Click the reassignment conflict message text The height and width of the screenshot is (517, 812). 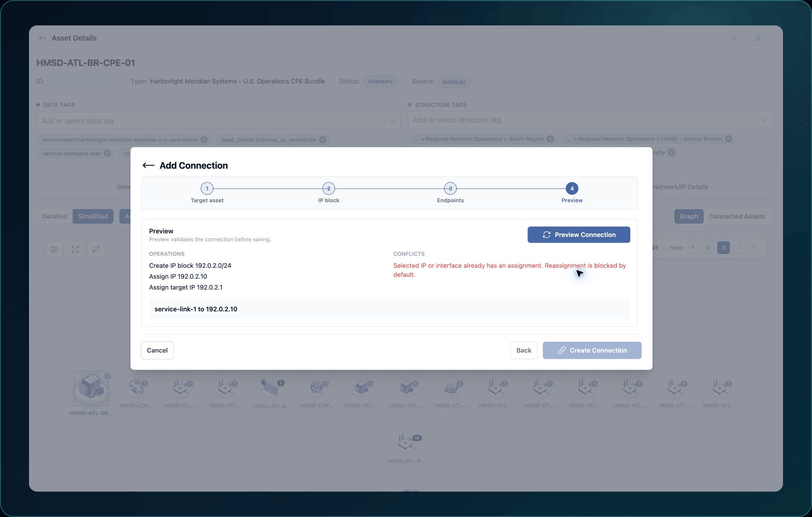pos(509,270)
